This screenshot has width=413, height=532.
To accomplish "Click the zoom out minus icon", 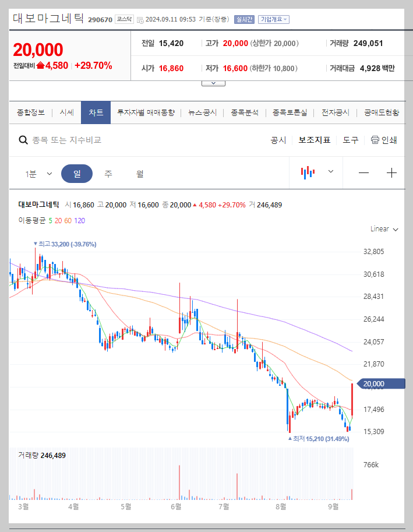I will click(363, 172).
